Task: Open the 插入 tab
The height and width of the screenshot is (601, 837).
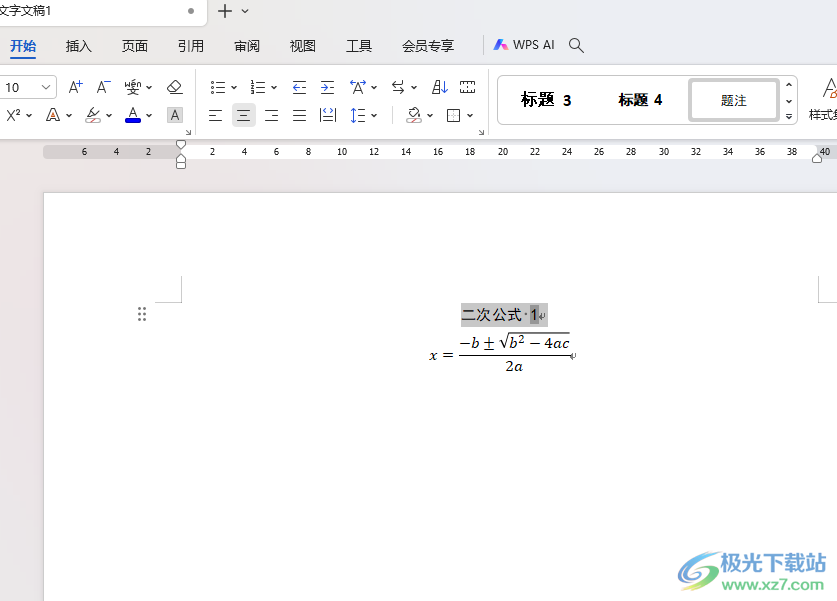Action: click(x=78, y=46)
